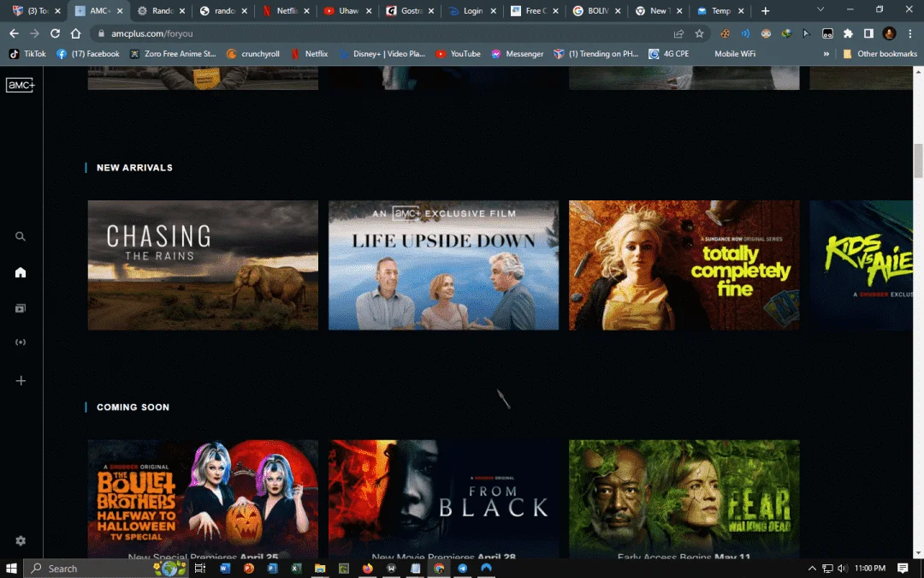Open Firefox from the taskbar

click(x=368, y=568)
